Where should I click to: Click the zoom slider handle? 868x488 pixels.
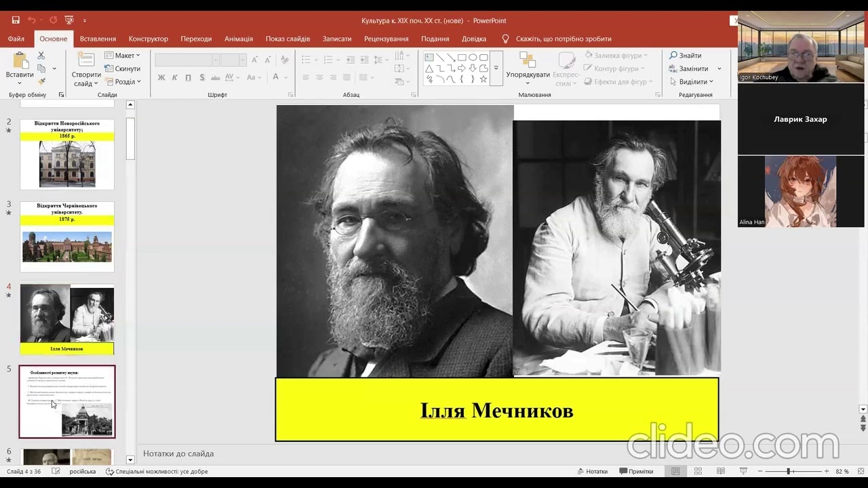coord(789,471)
